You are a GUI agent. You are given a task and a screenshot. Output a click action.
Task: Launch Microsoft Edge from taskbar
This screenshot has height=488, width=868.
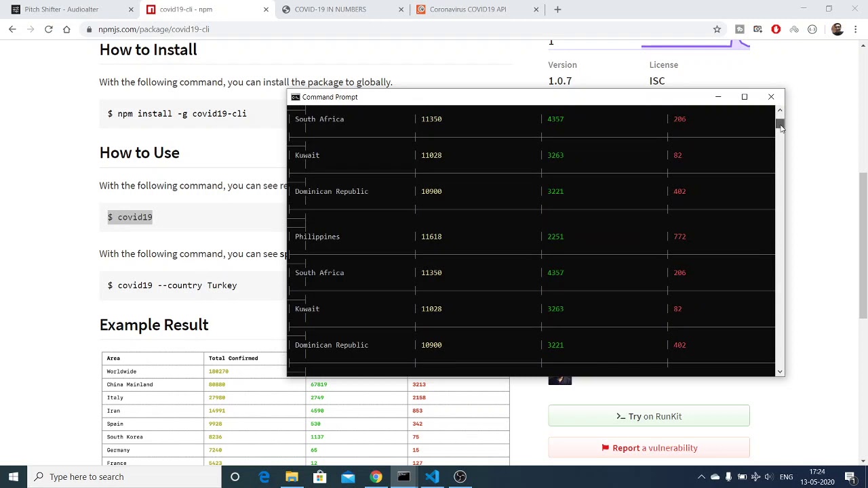(264, 476)
